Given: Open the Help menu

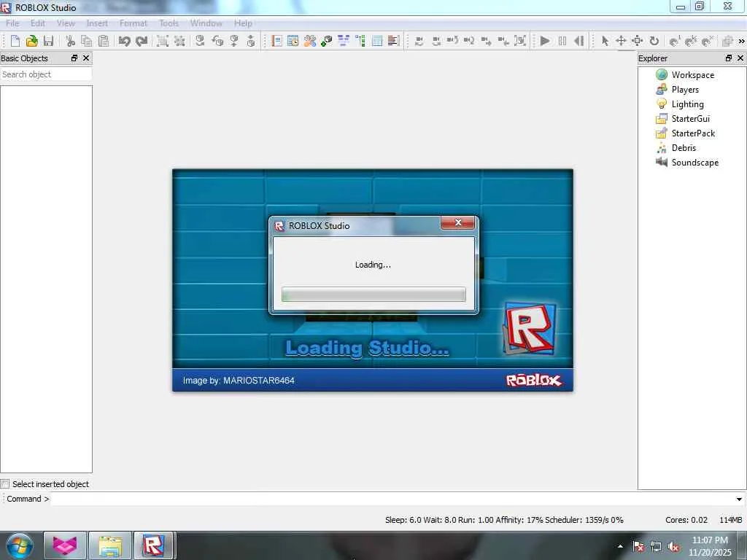Looking at the screenshot, I should [243, 23].
